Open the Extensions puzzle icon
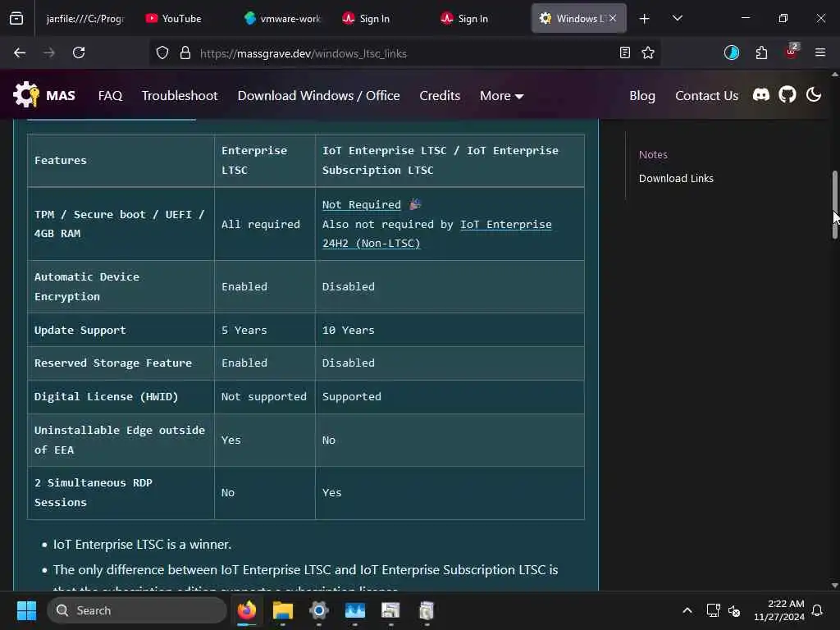Viewport: 840px width, 630px height. point(761,52)
